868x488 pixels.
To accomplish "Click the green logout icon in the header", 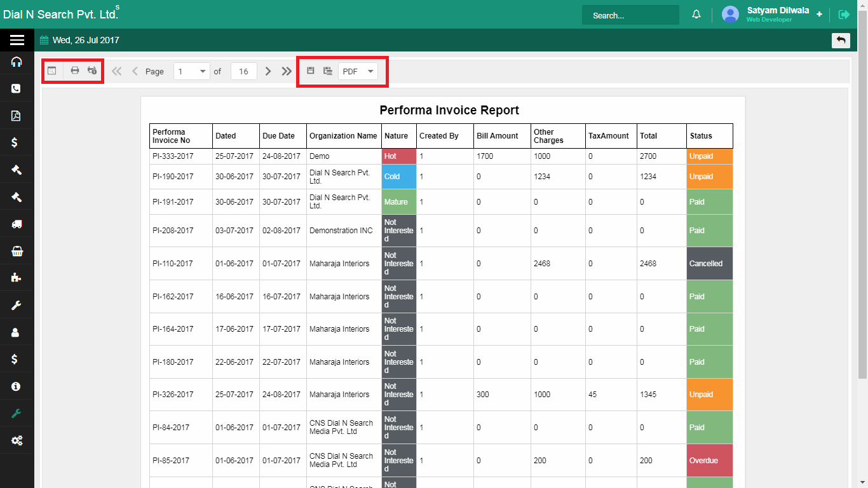I will (844, 15).
